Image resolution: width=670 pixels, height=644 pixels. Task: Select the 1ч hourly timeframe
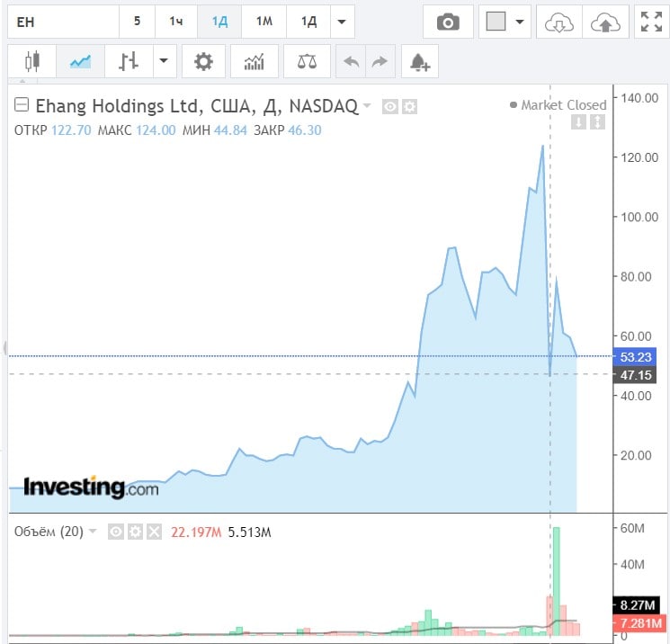176,22
